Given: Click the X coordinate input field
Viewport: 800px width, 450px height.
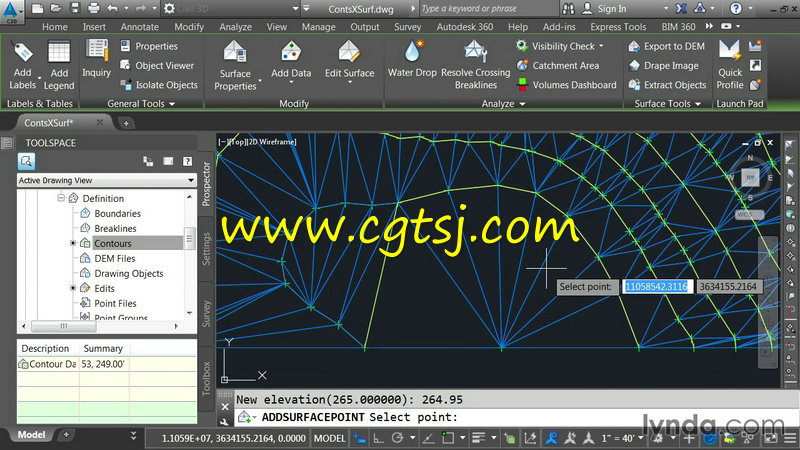Looking at the screenshot, I should [657, 286].
